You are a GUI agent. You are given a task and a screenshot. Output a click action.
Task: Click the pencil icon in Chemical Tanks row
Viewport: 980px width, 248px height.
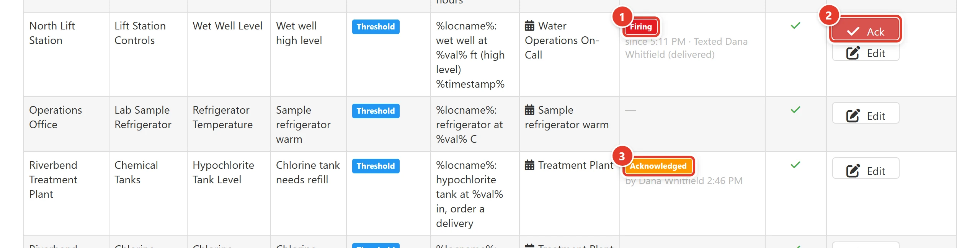coord(853,170)
